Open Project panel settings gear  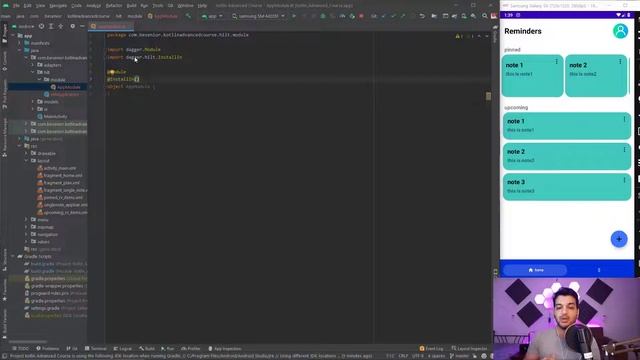pos(73,26)
